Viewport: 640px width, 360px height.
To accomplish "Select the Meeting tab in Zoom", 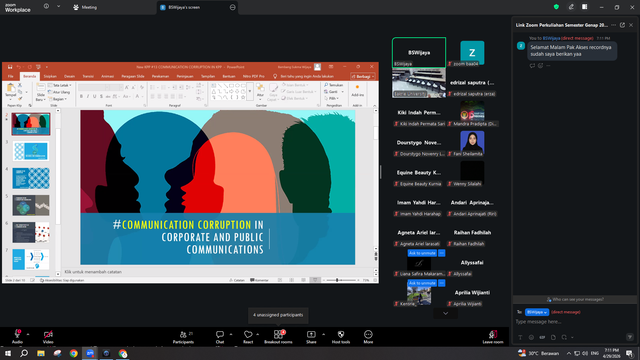I will pyautogui.click(x=85, y=7).
